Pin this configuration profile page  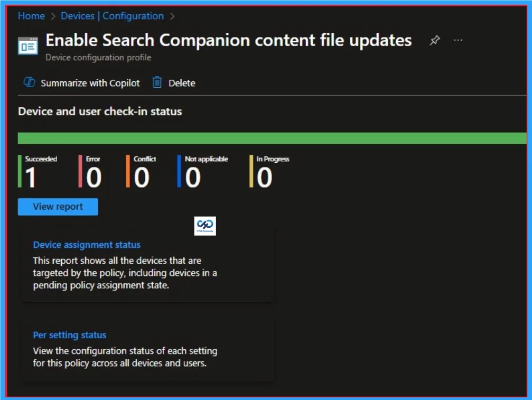coord(435,40)
